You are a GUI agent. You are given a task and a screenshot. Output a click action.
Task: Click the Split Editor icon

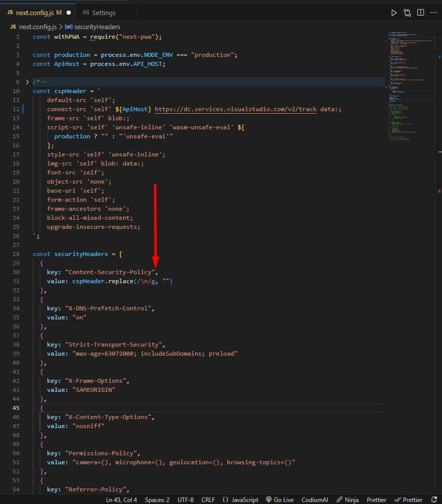(x=420, y=13)
